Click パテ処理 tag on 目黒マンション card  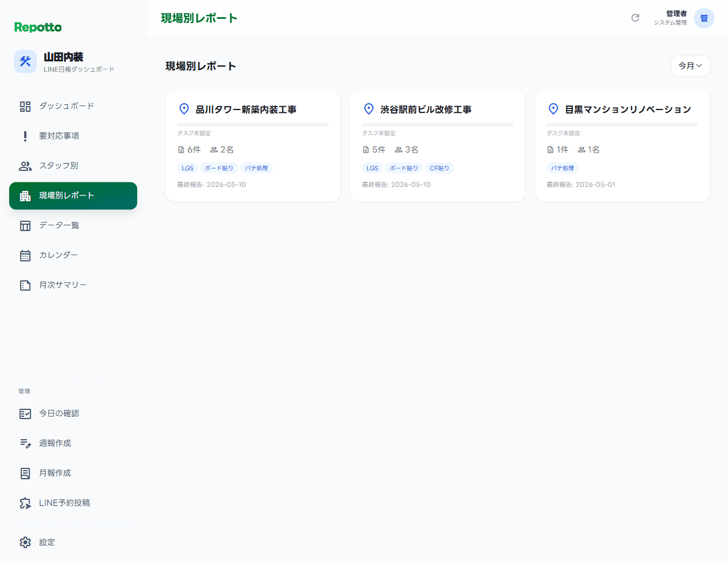point(563,168)
